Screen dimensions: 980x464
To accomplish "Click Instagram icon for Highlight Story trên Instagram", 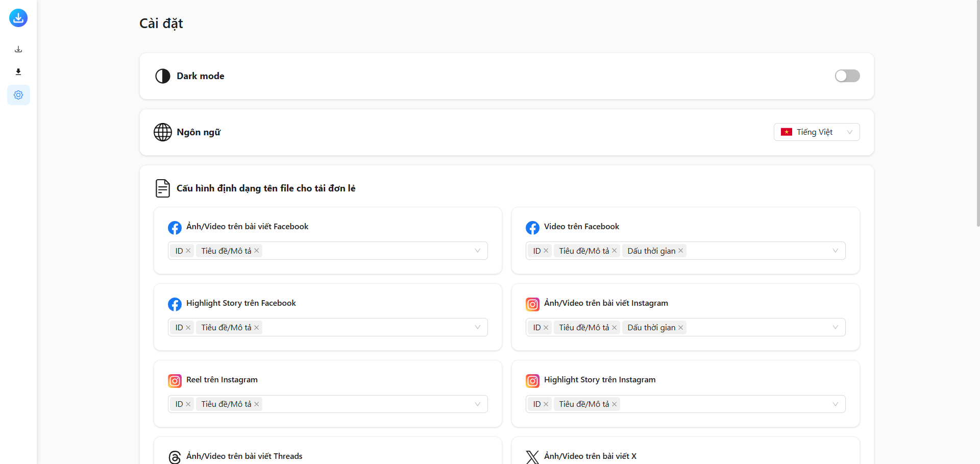I will tap(532, 381).
